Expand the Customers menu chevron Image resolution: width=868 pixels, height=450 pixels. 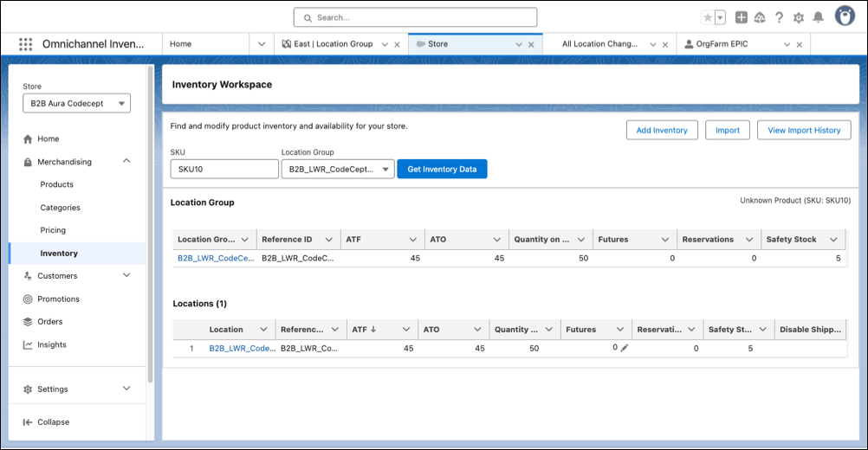click(126, 275)
